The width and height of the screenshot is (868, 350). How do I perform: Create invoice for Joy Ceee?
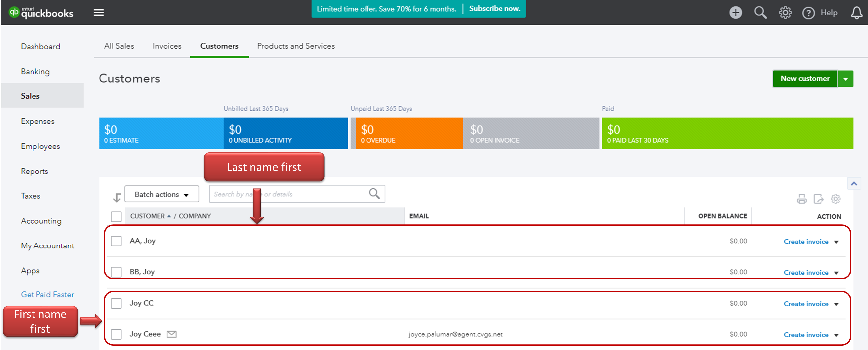click(806, 335)
